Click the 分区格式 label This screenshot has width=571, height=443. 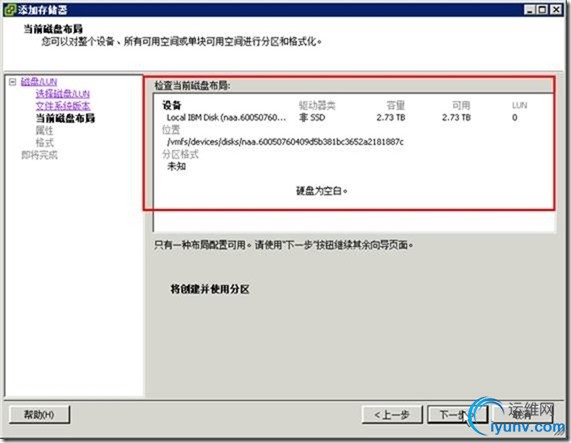(x=180, y=154)
